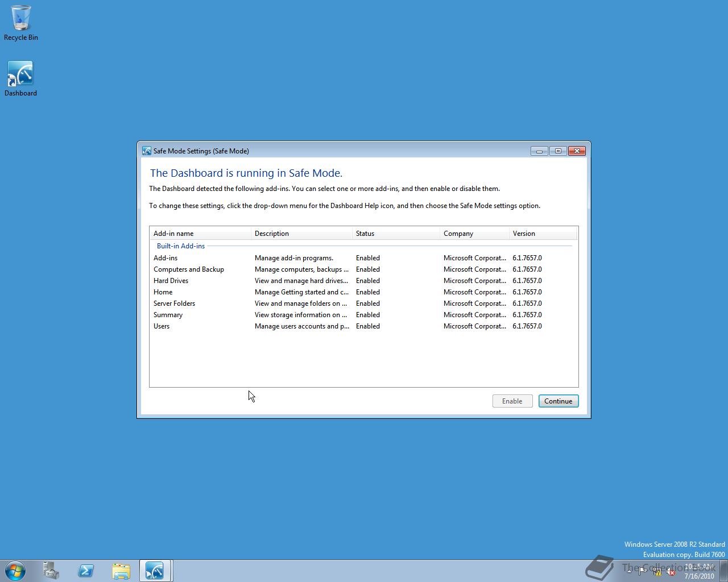Launch Server Manager from taskbar
Screen dimensions: 728x582
point(51,570)
